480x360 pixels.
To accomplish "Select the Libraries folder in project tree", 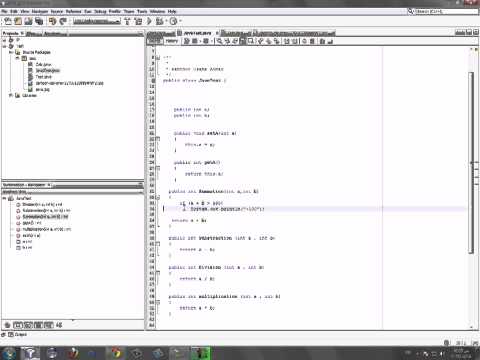I will point(29,95).
